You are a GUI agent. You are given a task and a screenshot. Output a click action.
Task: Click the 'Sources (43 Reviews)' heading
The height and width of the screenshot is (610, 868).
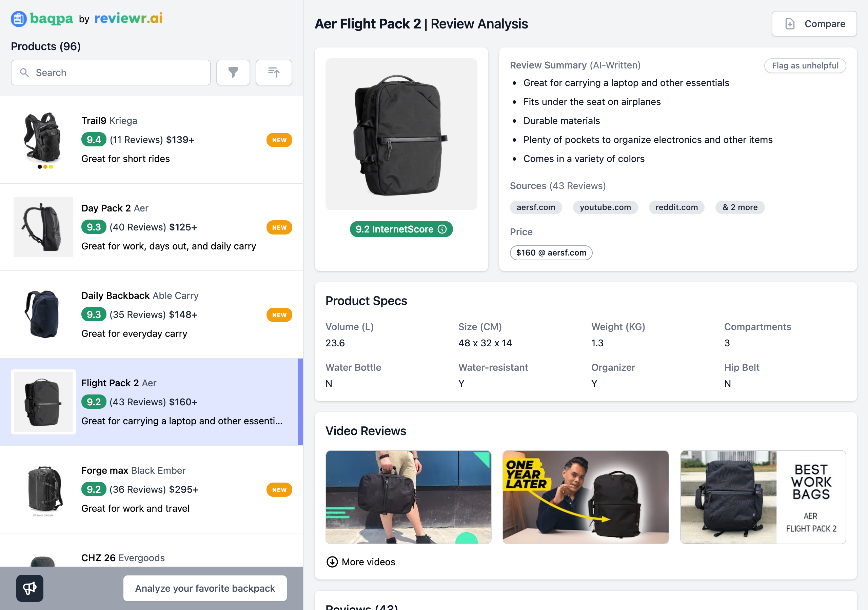pyautogui.click(x=558, y=186)
